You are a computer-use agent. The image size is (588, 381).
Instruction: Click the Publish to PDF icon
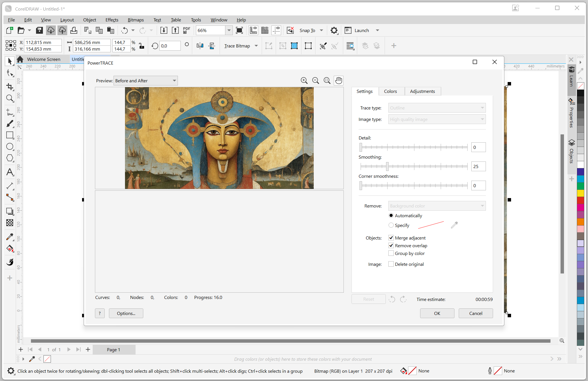click(x=186, y=30)
